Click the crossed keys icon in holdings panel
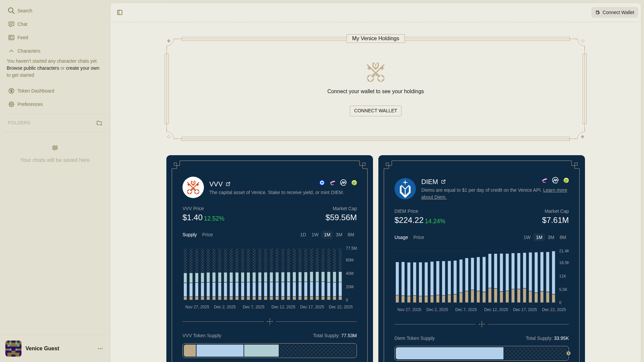 [376, 72]
